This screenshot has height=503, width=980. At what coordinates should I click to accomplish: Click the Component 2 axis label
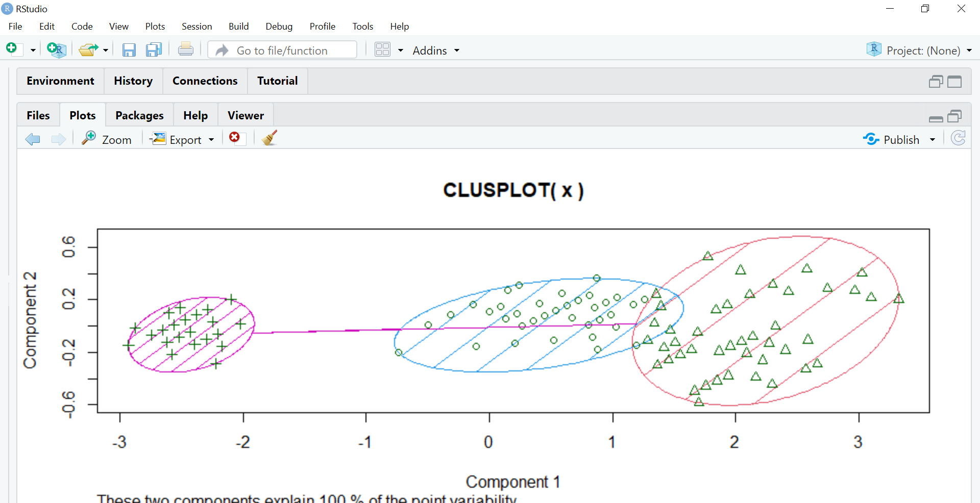(x=30, y=320)
